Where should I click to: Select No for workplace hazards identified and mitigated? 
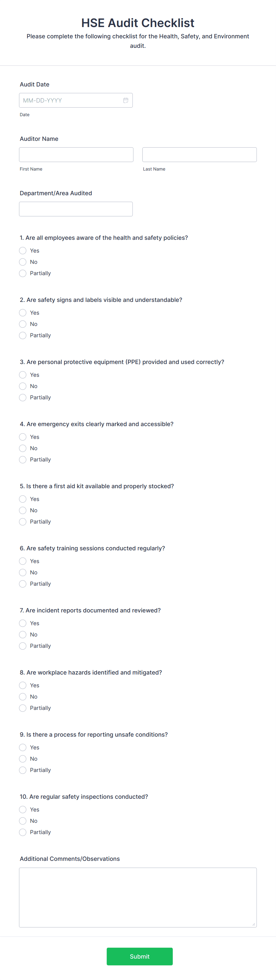pos(23,697)
